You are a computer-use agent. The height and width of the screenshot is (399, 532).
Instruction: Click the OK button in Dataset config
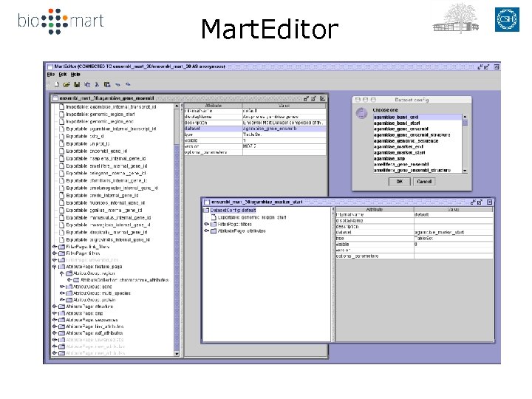pos(399,182)
